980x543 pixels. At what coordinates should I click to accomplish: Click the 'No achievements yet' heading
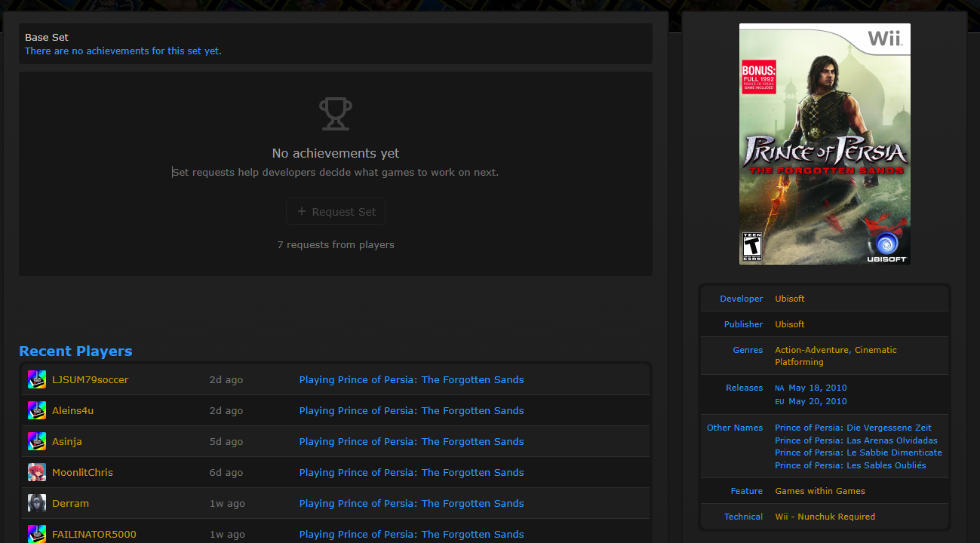(336, 153)
